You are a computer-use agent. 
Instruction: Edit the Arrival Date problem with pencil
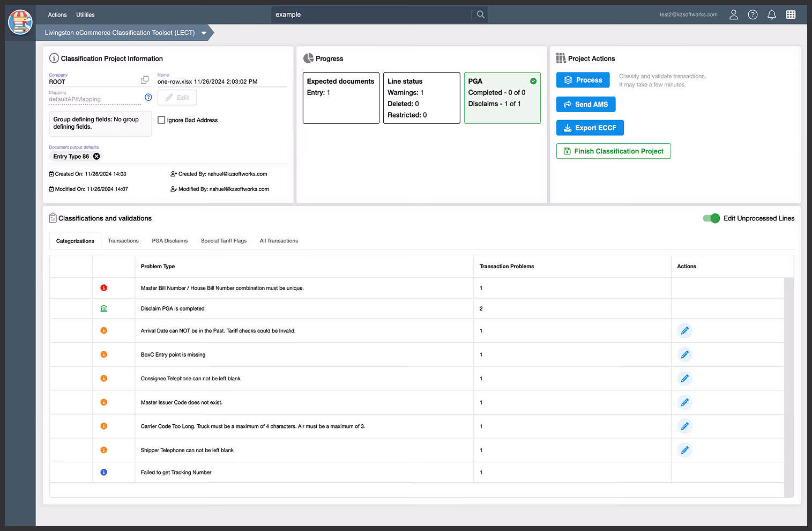pyautogui.click(x=684, y=331)
